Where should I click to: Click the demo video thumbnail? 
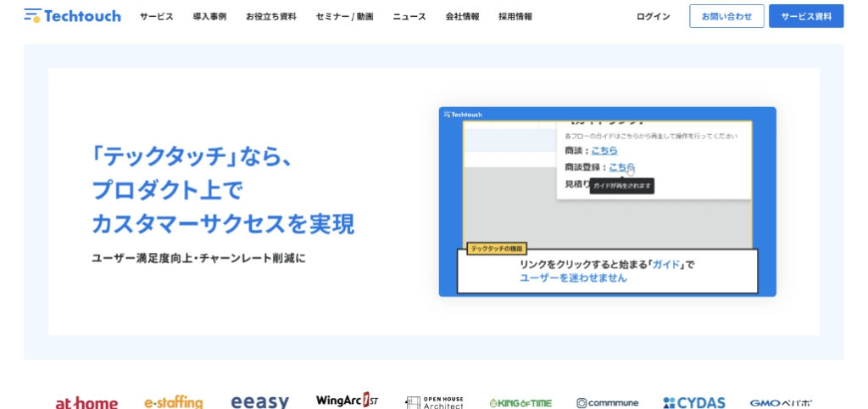point(607,202)
